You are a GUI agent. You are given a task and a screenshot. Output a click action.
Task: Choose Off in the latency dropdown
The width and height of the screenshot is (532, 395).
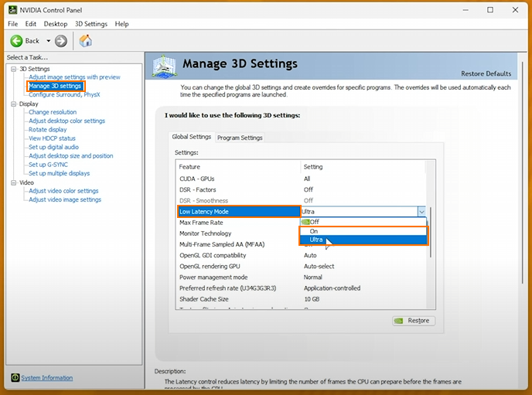[x=363, y=222]
